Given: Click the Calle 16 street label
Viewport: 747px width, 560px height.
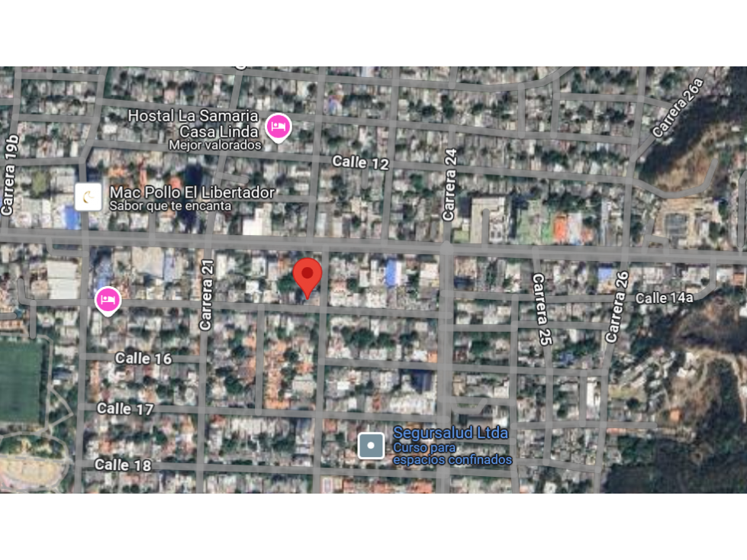Looking at the screenshot, I should click(143, 358).
